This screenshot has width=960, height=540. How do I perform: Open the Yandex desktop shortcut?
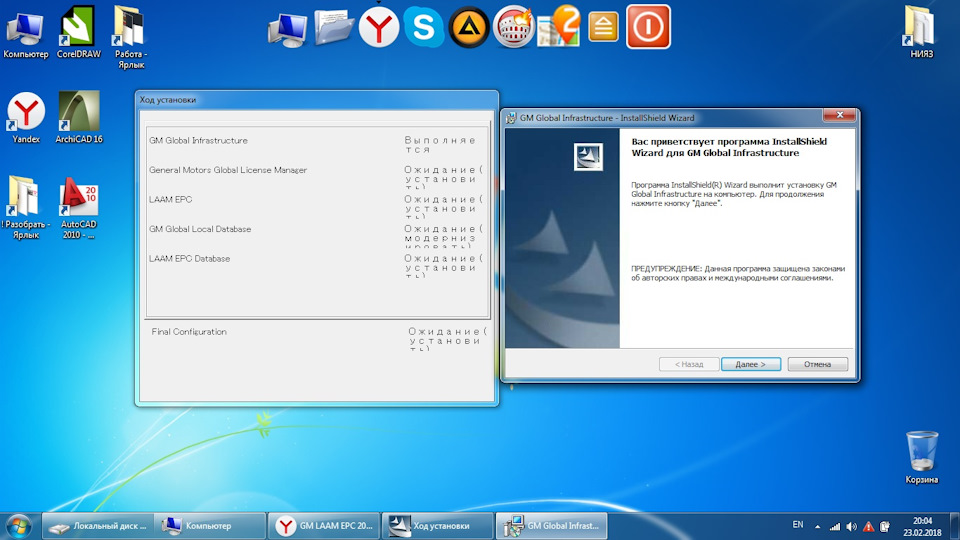pyautogui.click(x=26, y=118)
